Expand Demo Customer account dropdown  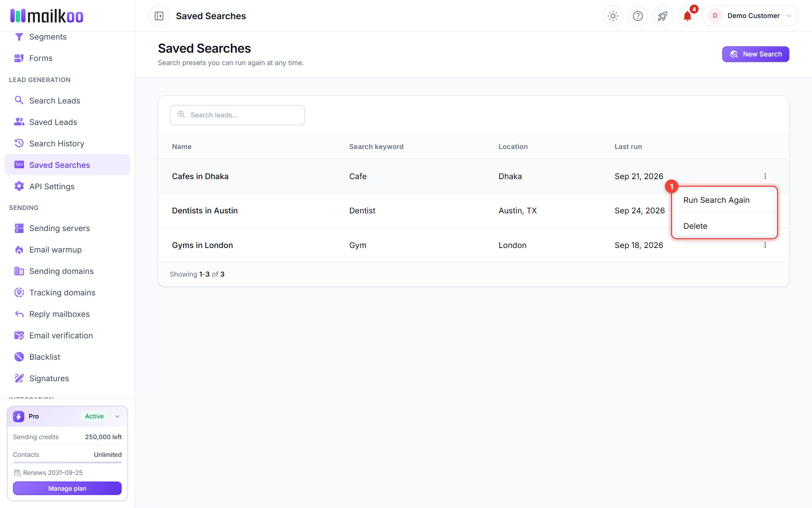pos(750,16)
